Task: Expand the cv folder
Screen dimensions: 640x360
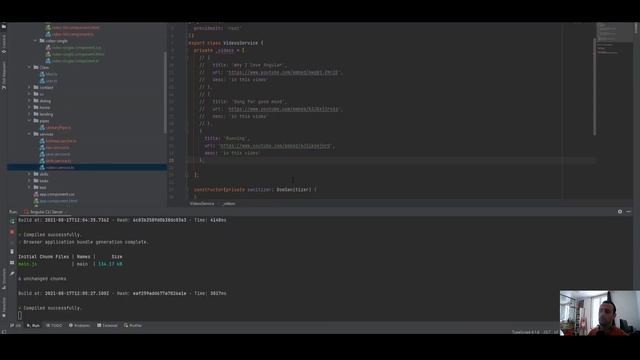Action: pyautogui.click(x=29, y=94)
